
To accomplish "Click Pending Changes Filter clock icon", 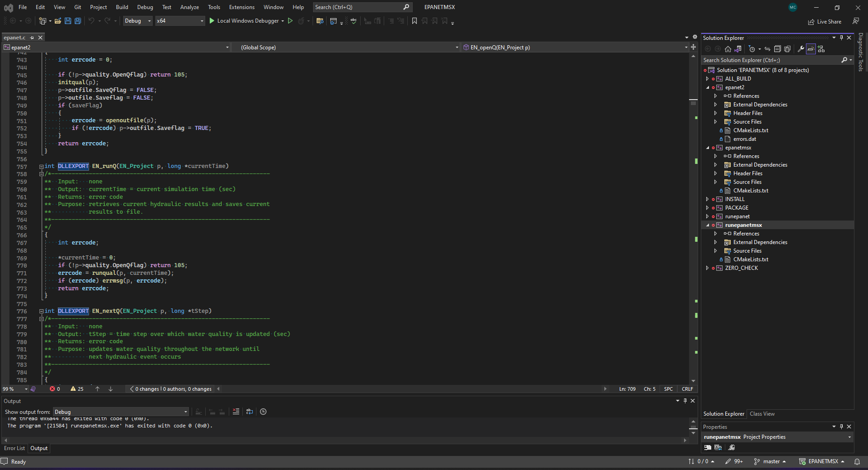I will click(x=752, y=49).
